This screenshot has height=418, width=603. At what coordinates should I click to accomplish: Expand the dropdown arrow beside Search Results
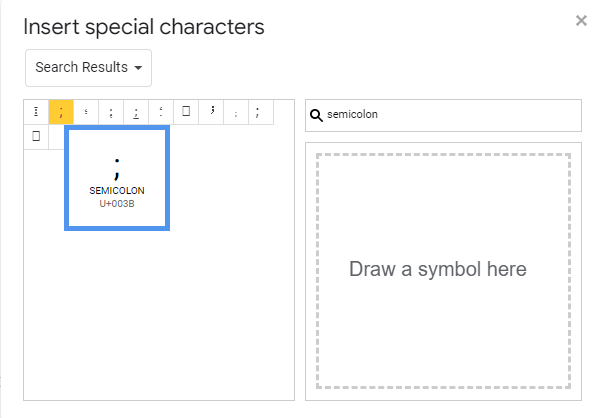pyautogui.click(x=138, y=68)
